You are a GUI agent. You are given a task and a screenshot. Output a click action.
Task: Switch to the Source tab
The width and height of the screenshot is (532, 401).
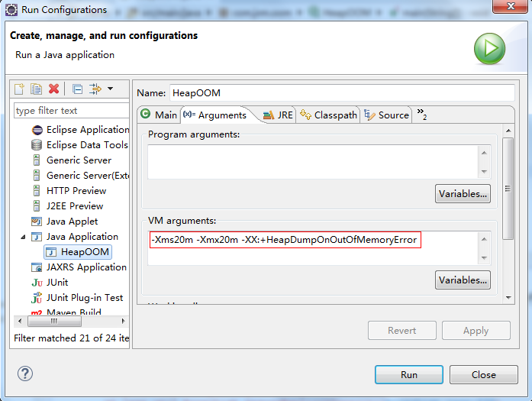386,115
